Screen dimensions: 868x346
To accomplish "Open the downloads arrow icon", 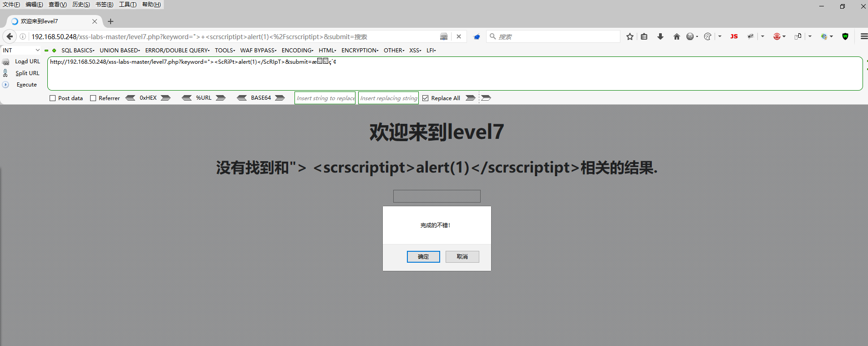I will [x=660, y=36].
